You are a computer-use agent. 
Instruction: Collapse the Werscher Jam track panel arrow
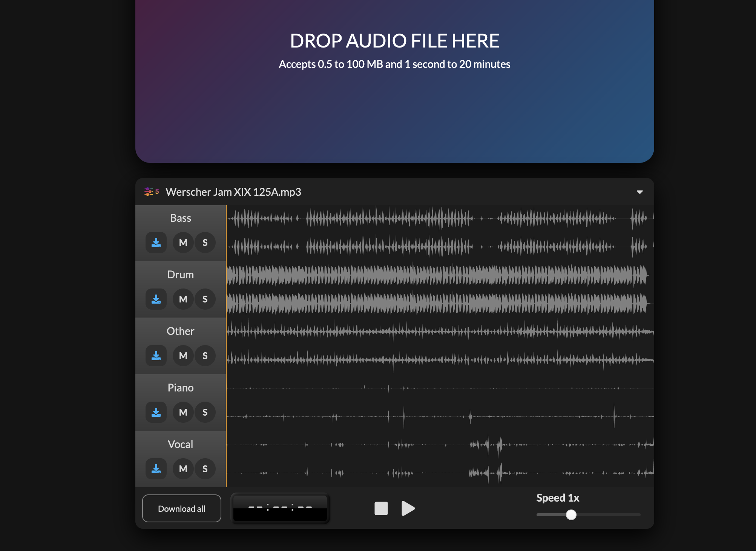[639, 192]
